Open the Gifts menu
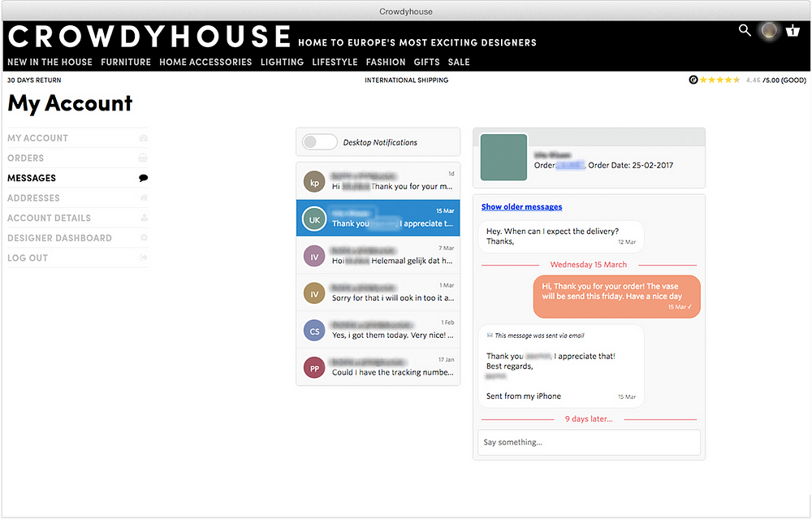This screenshot has width=812, height=520. click(427, 62)
